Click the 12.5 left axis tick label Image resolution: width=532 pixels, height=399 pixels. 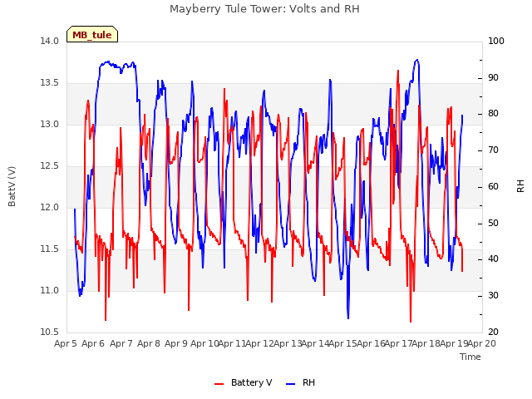pos(49,166)
